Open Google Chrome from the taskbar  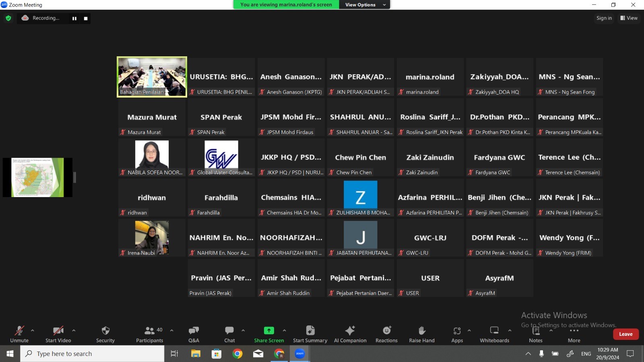[237, 354]
